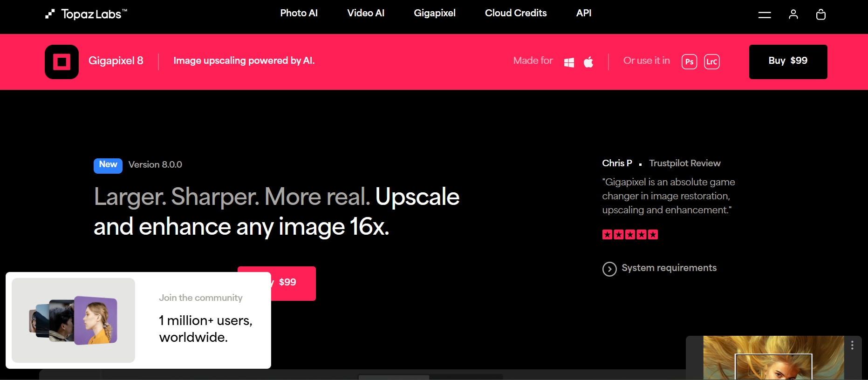This screenshot has height=380, width=868.
Task: Click the Join the community popup thumbnail
Action: click(x=73, y=320)
